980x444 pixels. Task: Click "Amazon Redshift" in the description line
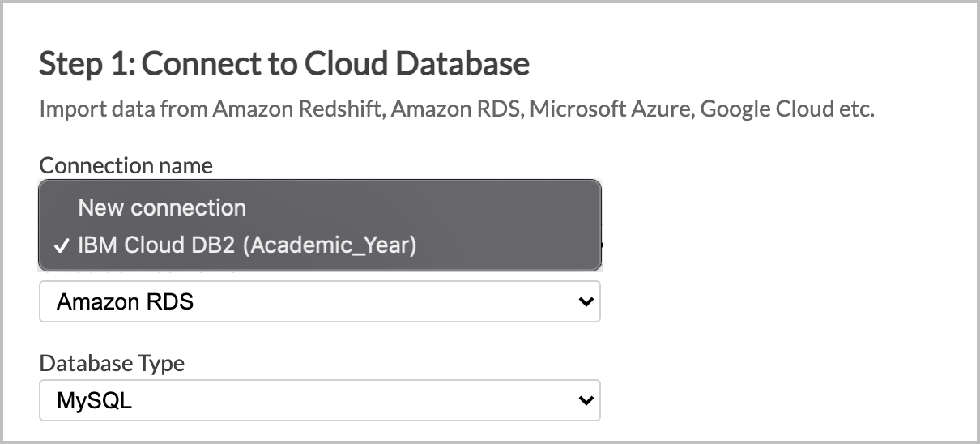point(298,109)
